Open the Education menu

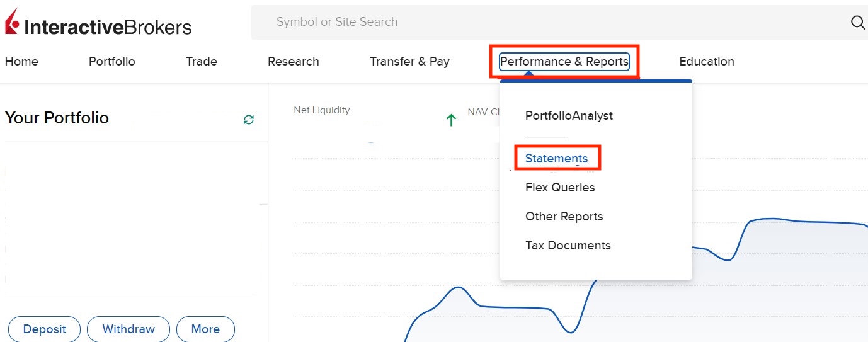pos(707,62)
